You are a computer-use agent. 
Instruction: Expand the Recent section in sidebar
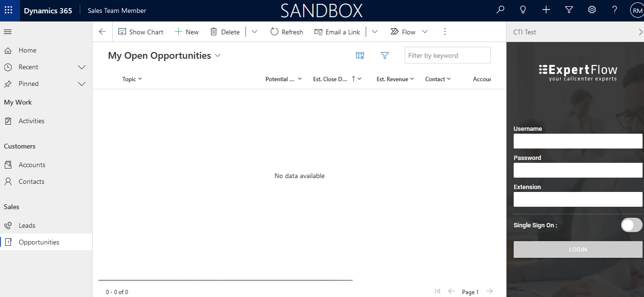tap(82, 67)
